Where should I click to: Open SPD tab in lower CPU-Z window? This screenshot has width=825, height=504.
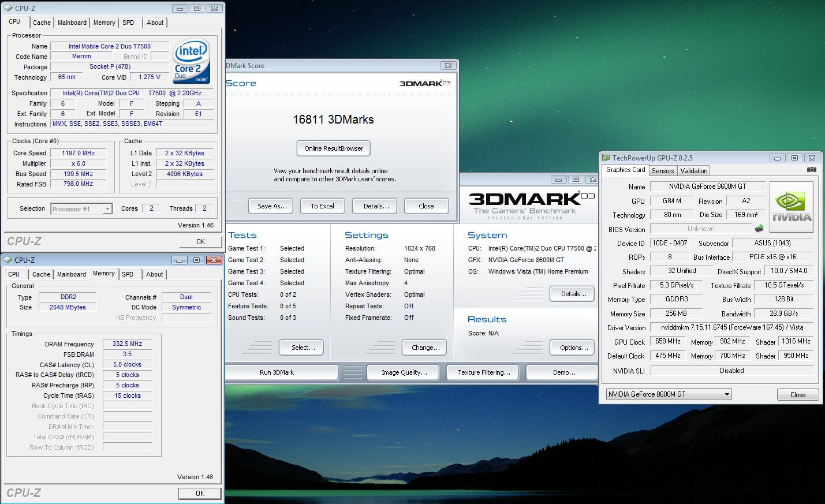[x=128, y=274]
